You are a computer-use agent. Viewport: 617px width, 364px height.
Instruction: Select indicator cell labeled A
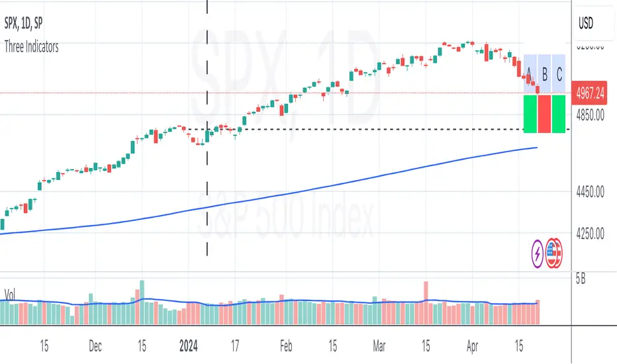tap(529, 73)
